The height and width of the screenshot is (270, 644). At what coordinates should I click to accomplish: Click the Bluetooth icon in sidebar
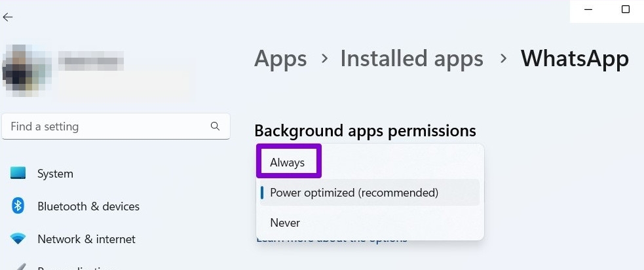[18, 206]
